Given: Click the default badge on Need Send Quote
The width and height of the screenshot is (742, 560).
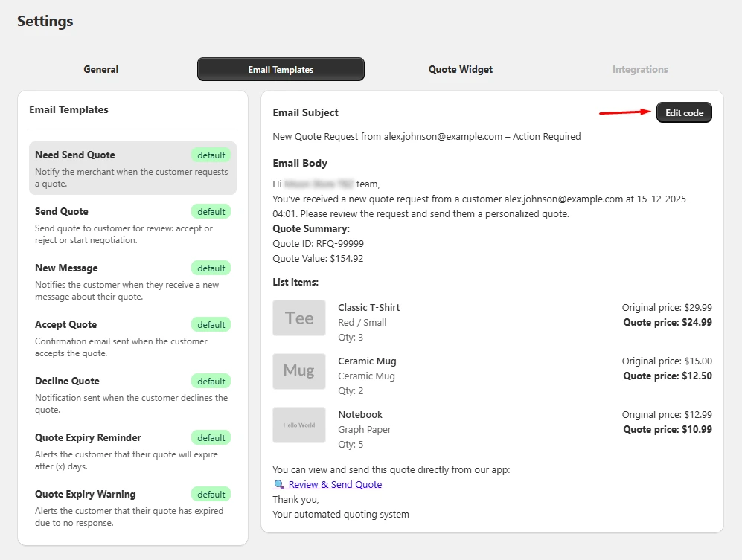Looking at the screenshot, I should [211, 155].
